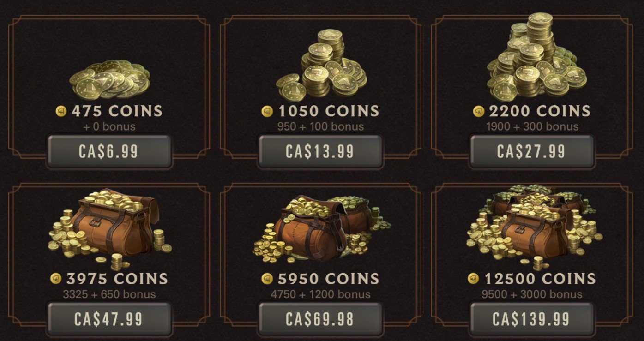Viewport: 644px width, 341px height.
Task: Select the multiple coin bags image for 12500 Coins
Action: (534, 227)
